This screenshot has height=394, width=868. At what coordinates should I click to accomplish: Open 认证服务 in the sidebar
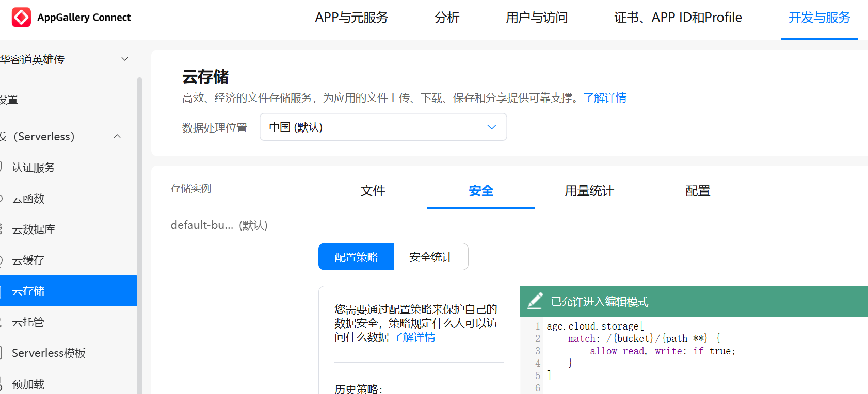(x=34, y=168)
